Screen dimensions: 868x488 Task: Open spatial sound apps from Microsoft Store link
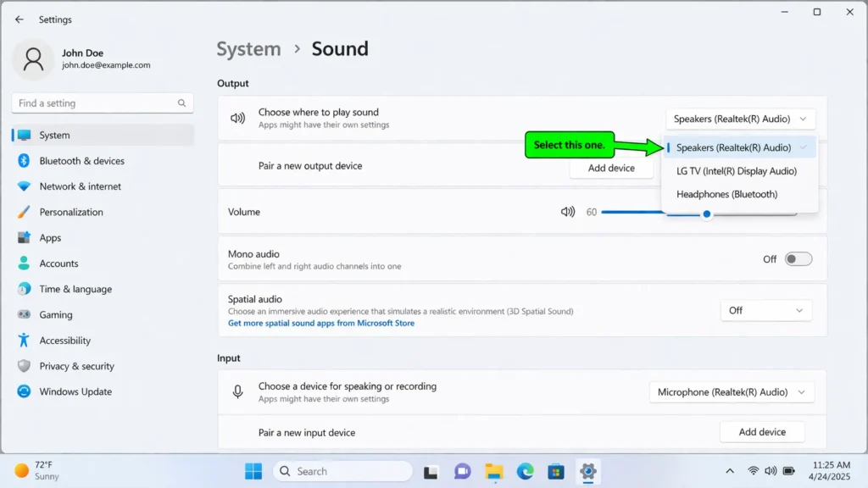(320, 323)
